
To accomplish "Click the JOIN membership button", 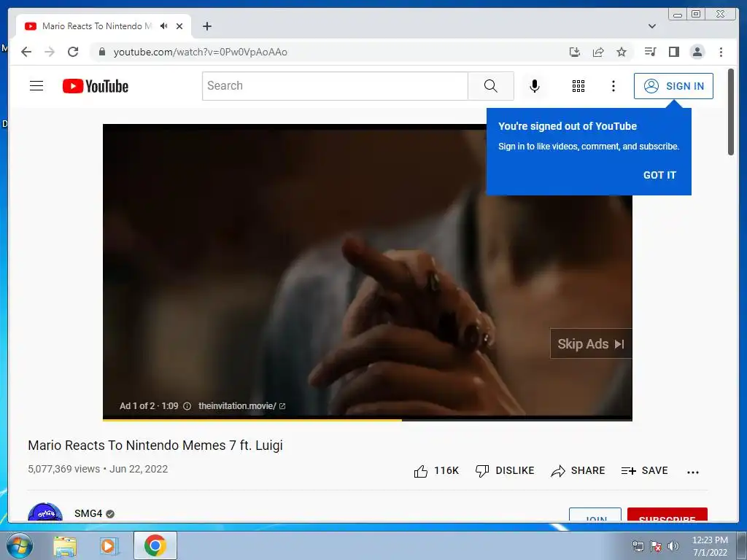I will [595, 515].
